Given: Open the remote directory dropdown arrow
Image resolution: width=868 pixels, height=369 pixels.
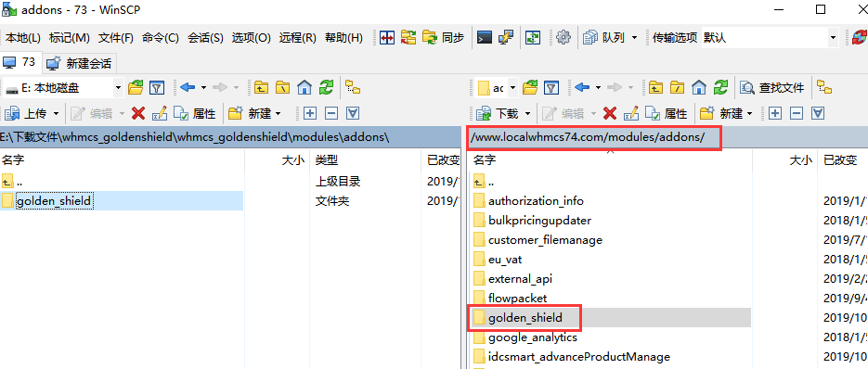Looking at the screenshot, I should (512, 87).
